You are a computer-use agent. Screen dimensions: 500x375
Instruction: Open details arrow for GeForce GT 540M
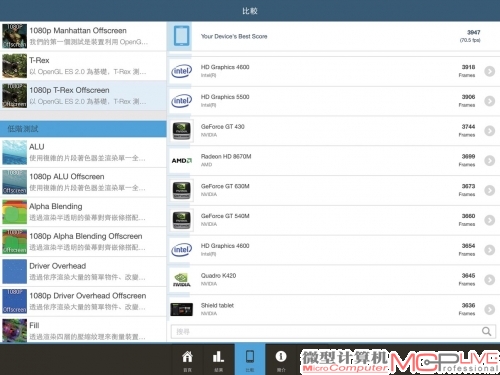click(490, 220)
